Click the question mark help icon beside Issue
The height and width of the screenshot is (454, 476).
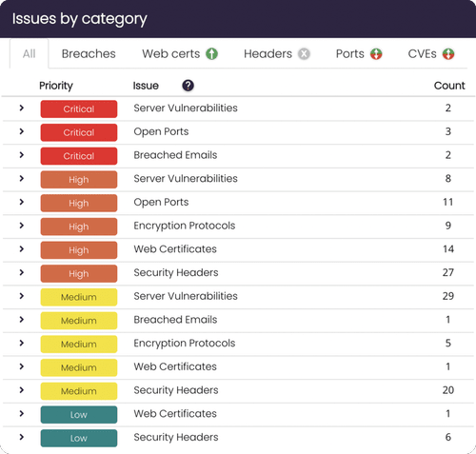coord(188,86)
